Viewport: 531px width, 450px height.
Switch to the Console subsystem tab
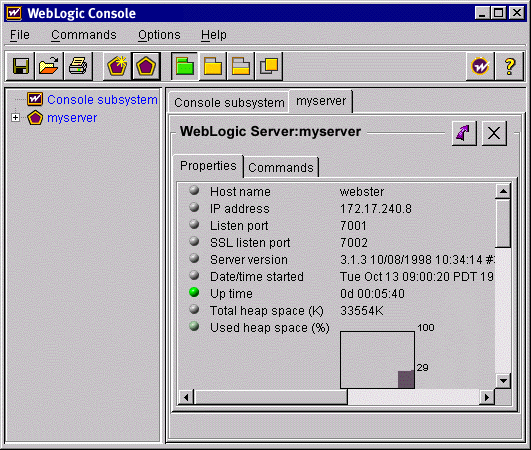click(229, 102)
